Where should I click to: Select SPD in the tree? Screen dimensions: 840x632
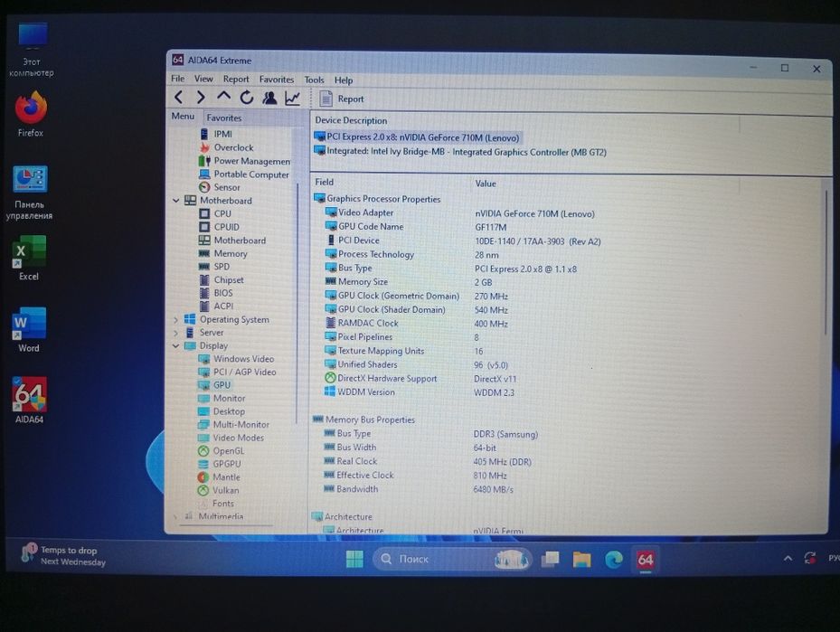[x=214, y=267]
